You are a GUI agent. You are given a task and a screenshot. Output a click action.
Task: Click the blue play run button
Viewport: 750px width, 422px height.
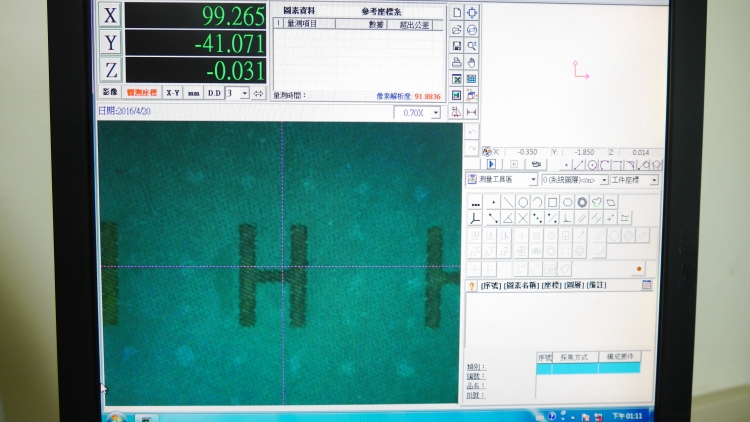coord(491,164)
